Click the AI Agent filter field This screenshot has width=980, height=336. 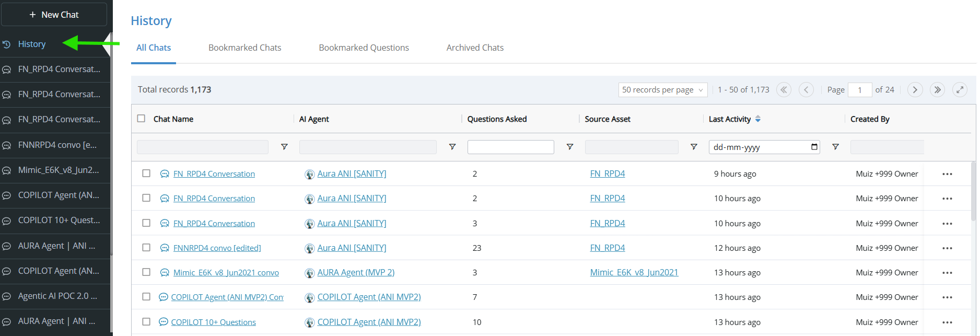[368, 147]
